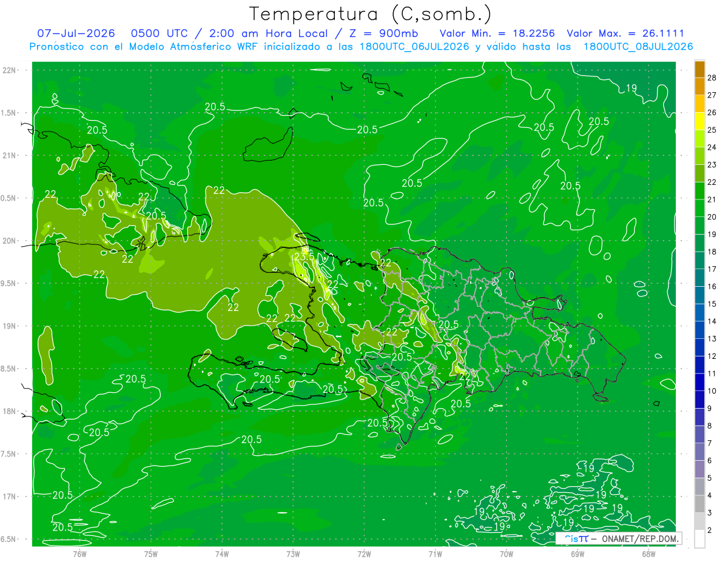Screen dimensions: 728x562
Task: Click latitude axis label "1.5N"
Action: tap(9, 113)
